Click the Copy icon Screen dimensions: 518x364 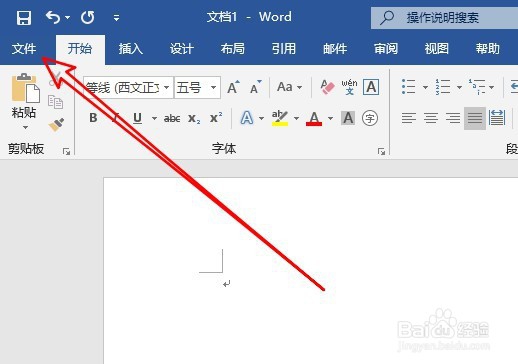point(55,102)
